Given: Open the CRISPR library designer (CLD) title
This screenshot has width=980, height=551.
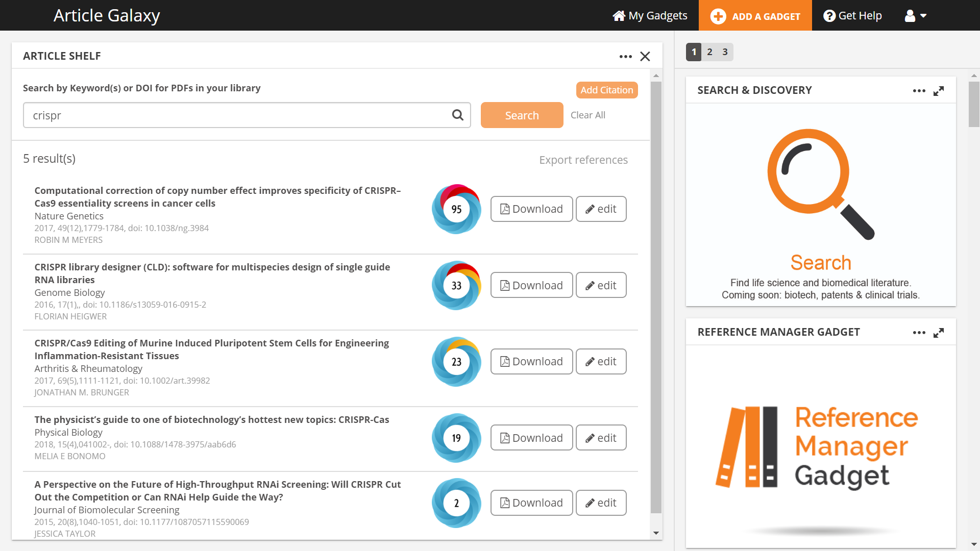Looking at the screenshot, I should coord(212,273).
